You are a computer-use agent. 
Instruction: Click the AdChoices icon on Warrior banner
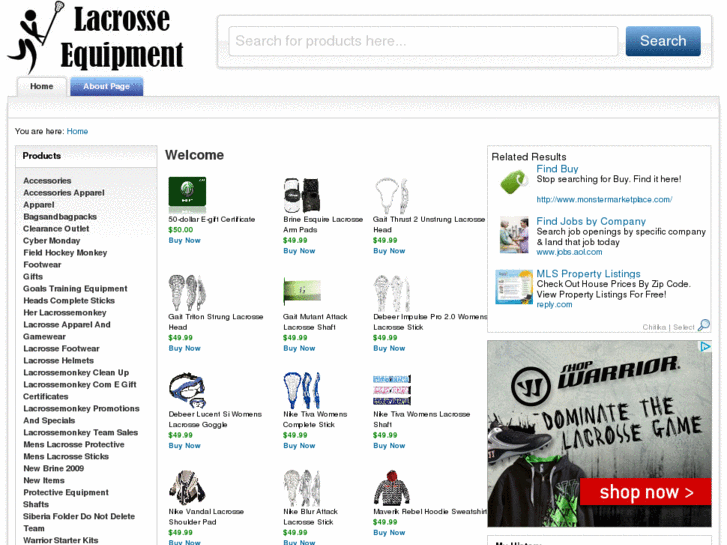(705, 346)
